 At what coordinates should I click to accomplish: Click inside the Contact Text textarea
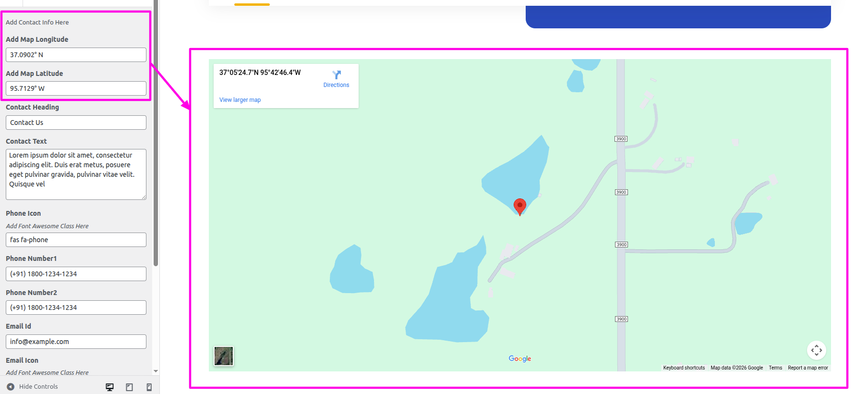[x=76, y=174]
